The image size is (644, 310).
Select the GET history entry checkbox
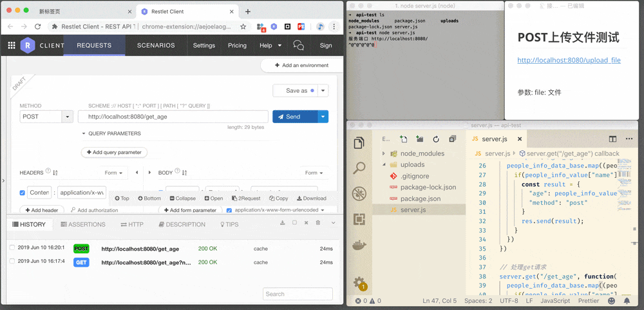click(x=12, y=261)
